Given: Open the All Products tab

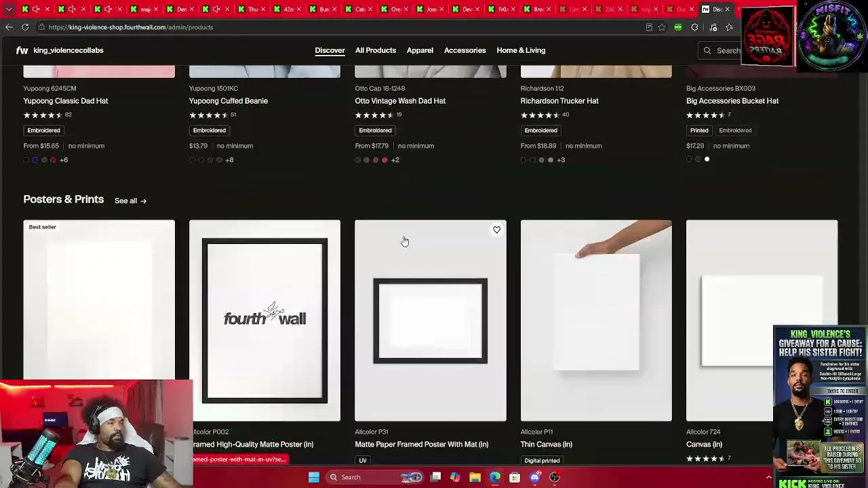Looking at the screenshot, I should (x=376, y=50).
